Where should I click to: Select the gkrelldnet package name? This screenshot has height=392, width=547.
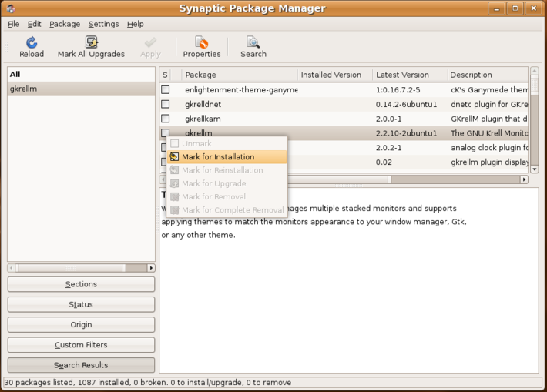point(203,104)
